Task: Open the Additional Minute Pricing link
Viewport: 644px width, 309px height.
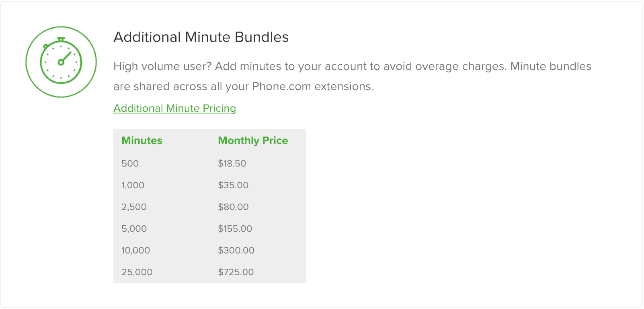Action: click(174, 108)
